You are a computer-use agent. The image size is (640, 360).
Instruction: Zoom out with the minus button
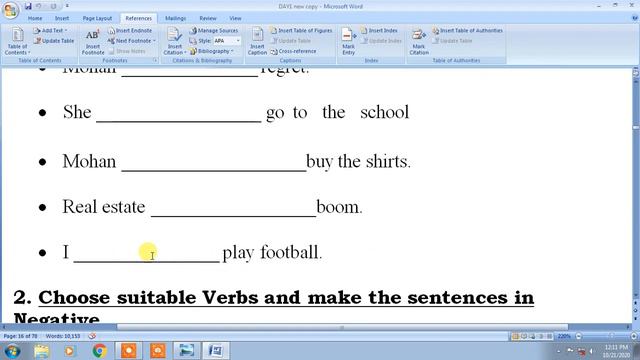(x=578, y=336)
